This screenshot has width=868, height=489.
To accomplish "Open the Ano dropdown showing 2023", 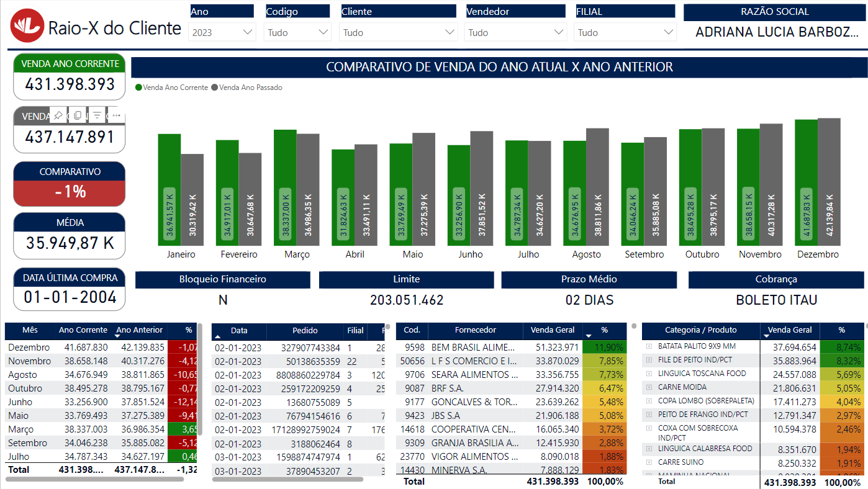I will tap(222, 32).
